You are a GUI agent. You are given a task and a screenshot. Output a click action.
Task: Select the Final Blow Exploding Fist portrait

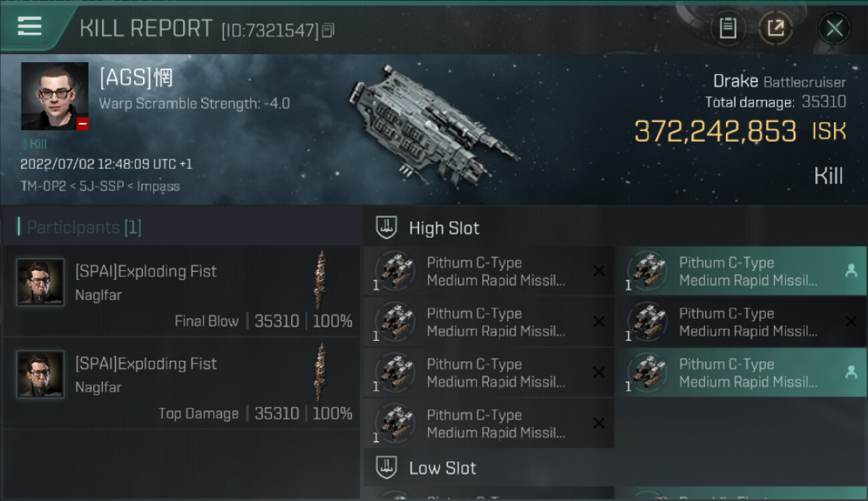[x=41, y=282]
